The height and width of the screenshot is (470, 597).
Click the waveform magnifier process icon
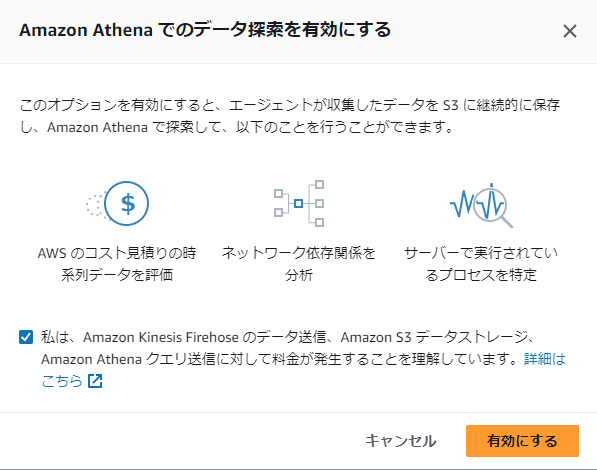481,205
